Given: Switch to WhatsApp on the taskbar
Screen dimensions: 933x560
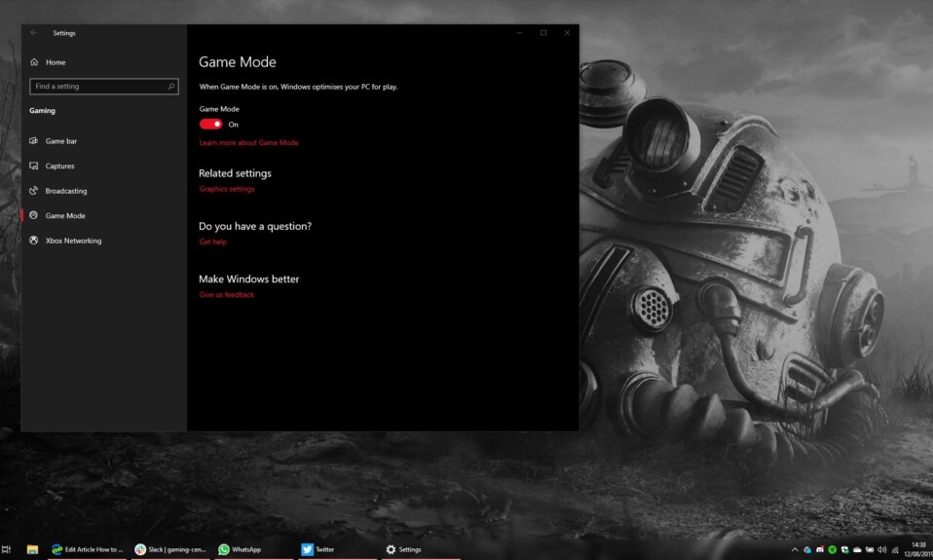Looking at the screenshot, I should point(253,549).
